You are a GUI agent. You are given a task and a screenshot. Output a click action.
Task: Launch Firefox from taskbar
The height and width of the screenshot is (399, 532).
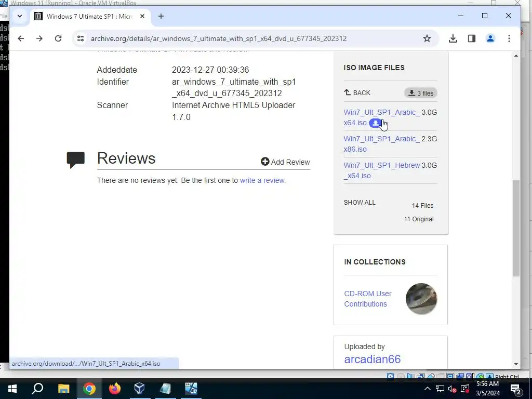click(115, 389)
